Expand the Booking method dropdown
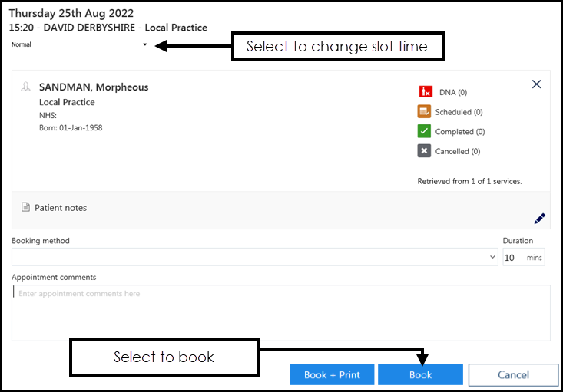Screen dimensions: 563x392 click(255, 258)
